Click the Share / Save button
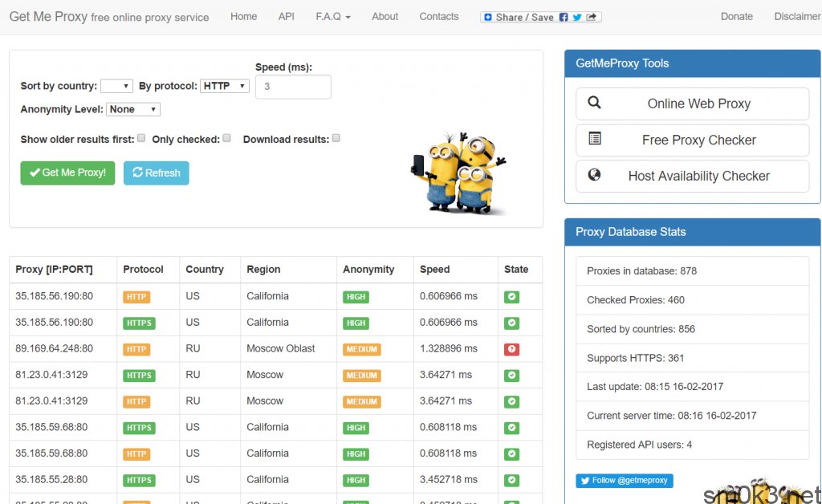The width and height of the screenshot is (822, 504). [540, 18]
